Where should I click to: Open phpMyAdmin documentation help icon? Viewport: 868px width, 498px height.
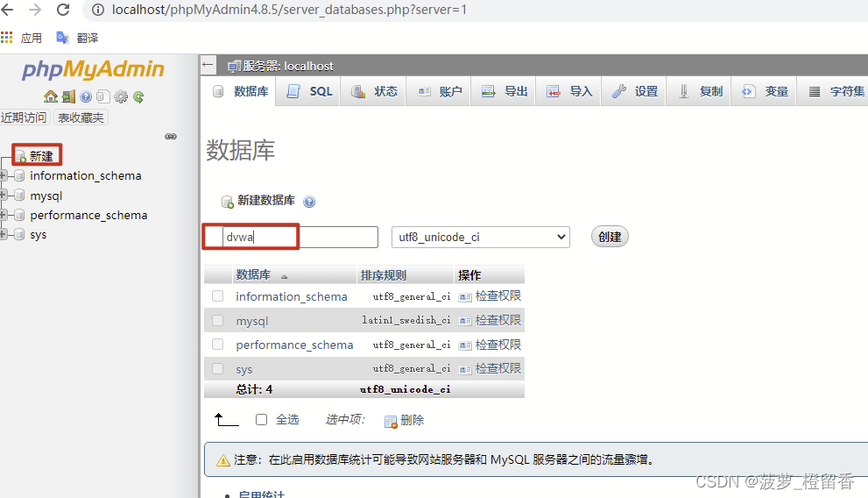click(86, 97)
